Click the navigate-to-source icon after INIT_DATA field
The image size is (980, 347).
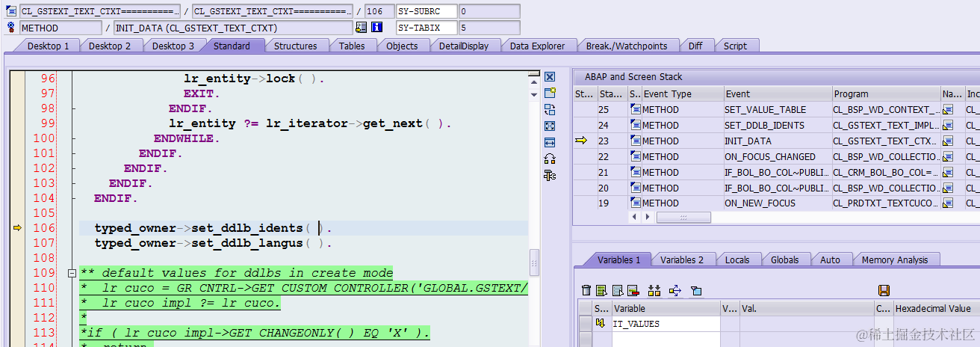click(362, 28)
